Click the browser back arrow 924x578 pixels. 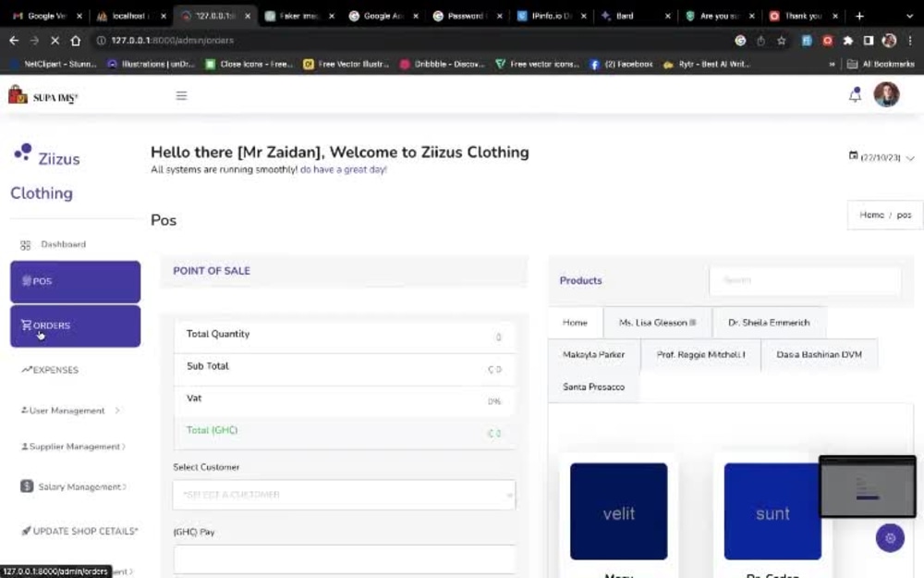point(14,40)
